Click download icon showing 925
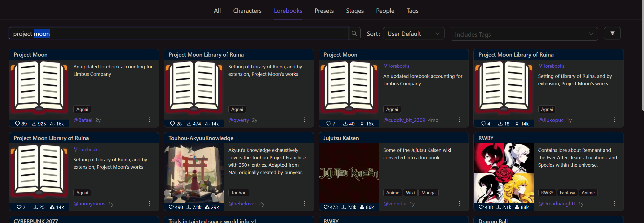 34,124
